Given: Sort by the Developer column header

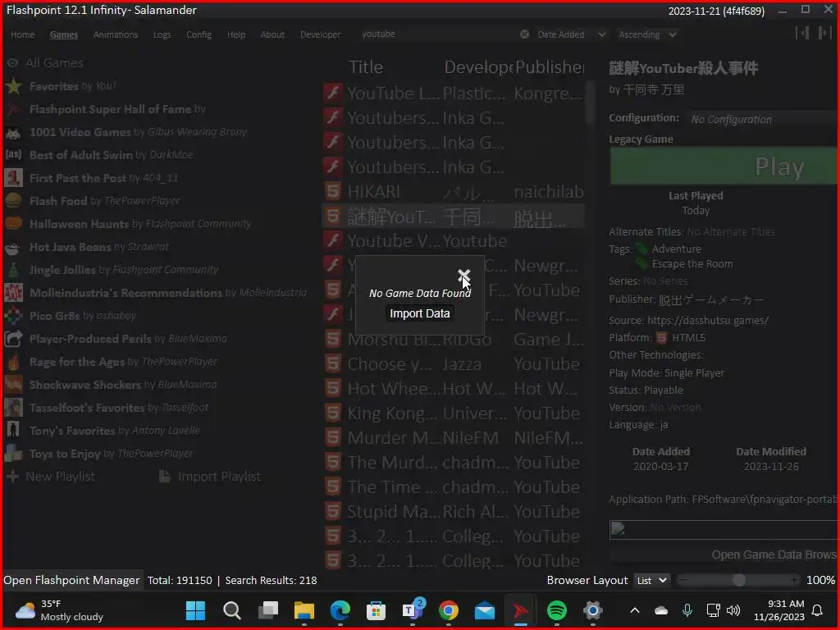Looking at the screenshot, I should tap(478, 67).
